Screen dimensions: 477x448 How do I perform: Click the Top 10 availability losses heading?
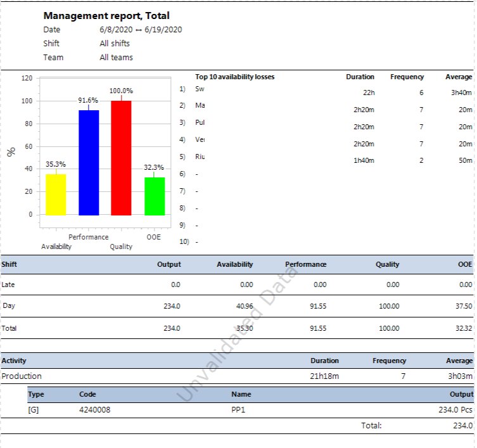pyautogui.click(x=234, y=77)
